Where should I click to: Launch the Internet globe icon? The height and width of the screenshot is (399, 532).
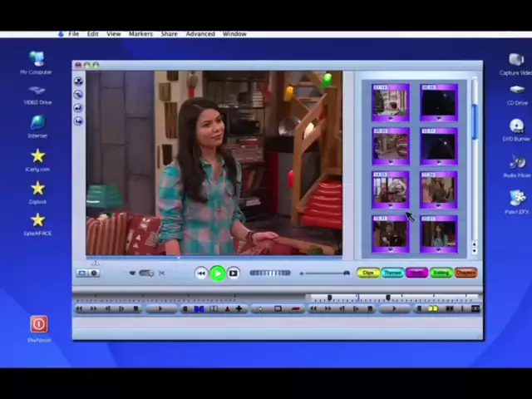tap(37, 123)
